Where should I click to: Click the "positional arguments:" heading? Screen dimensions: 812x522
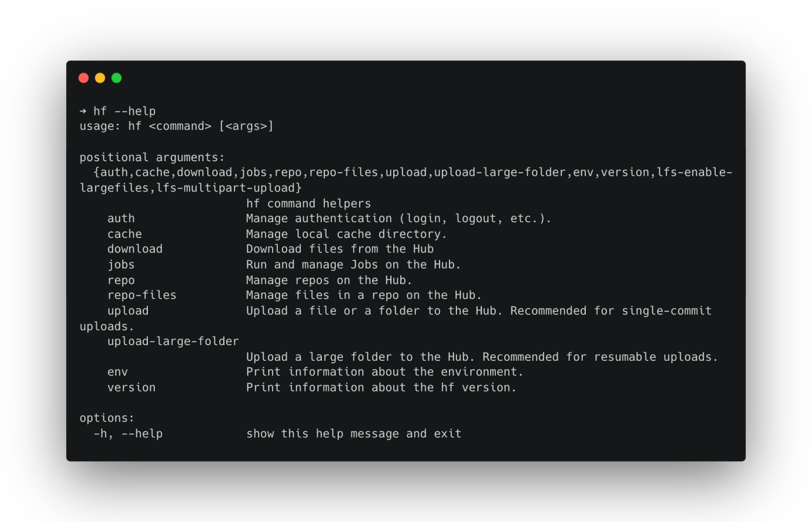coord(152,157)
